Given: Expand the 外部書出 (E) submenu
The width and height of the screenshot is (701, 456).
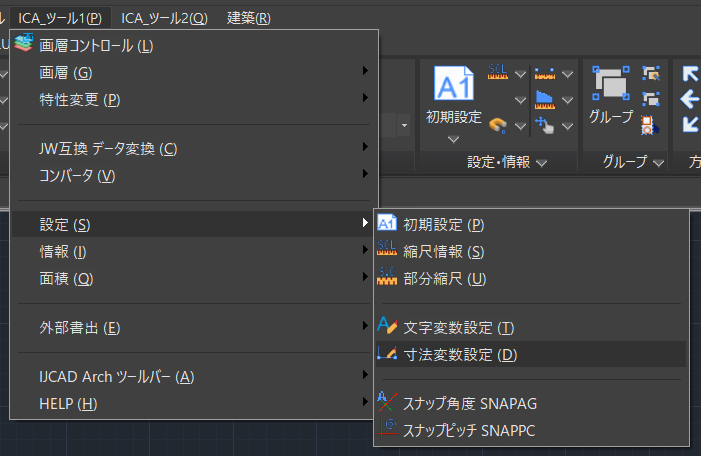Looking at the screenshot, I should [194, 327].
